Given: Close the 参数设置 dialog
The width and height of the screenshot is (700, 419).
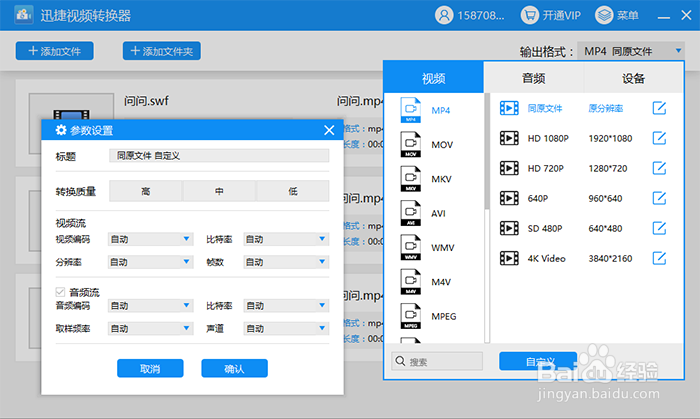Looking at the screenshot, I should pyautogui.click(x=329, y=130).
